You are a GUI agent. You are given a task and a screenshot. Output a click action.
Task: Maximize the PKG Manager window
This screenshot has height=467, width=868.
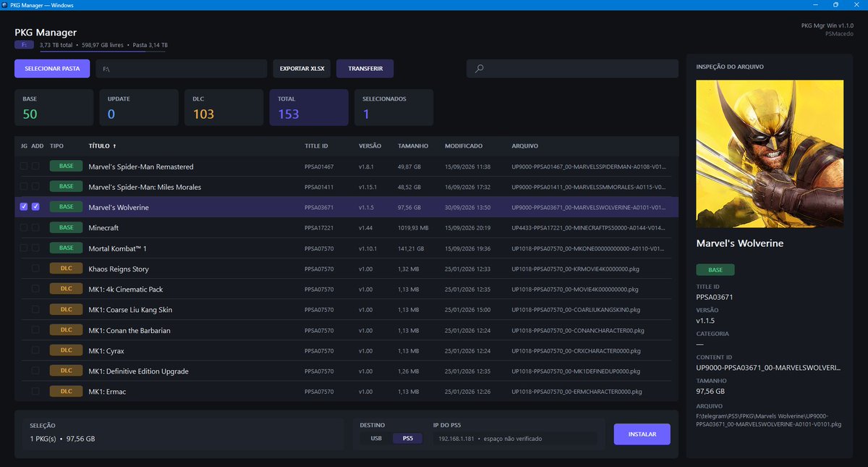coord(835,5)
